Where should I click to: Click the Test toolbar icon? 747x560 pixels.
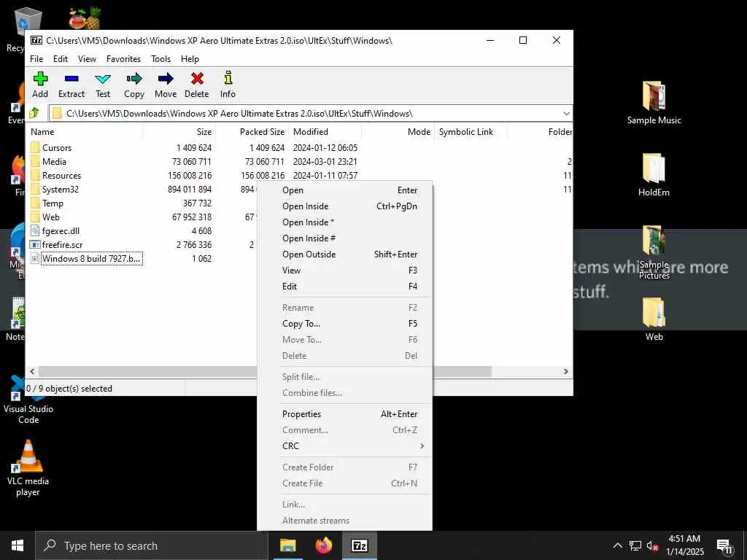pos(102,79)
